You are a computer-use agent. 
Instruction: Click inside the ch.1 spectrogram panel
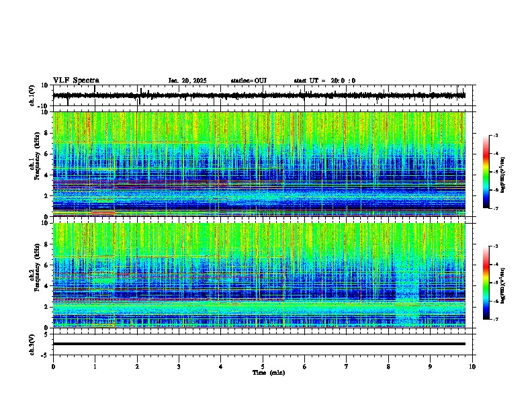[x=259, y=164]
